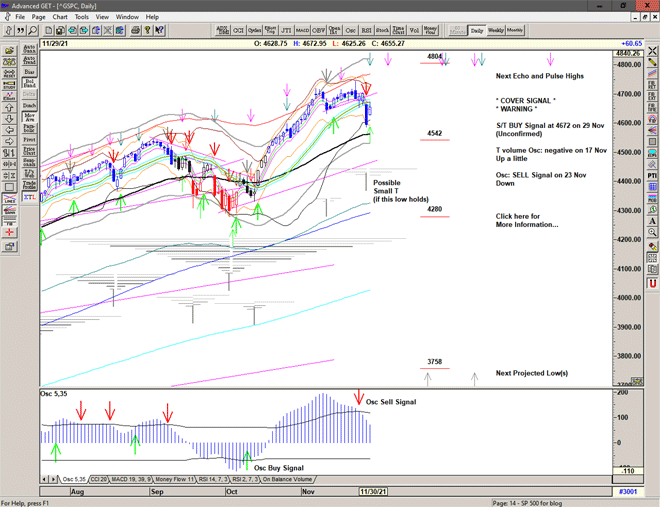This screenshot has height=507, width=660.
Task: Toggle the Mov Ave study button
Action: 29,118
